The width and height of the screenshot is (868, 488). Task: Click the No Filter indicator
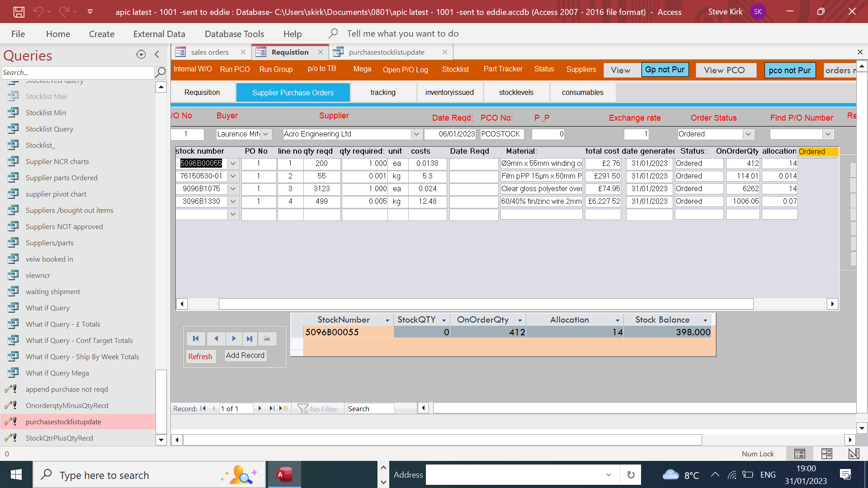pos(318,408)
